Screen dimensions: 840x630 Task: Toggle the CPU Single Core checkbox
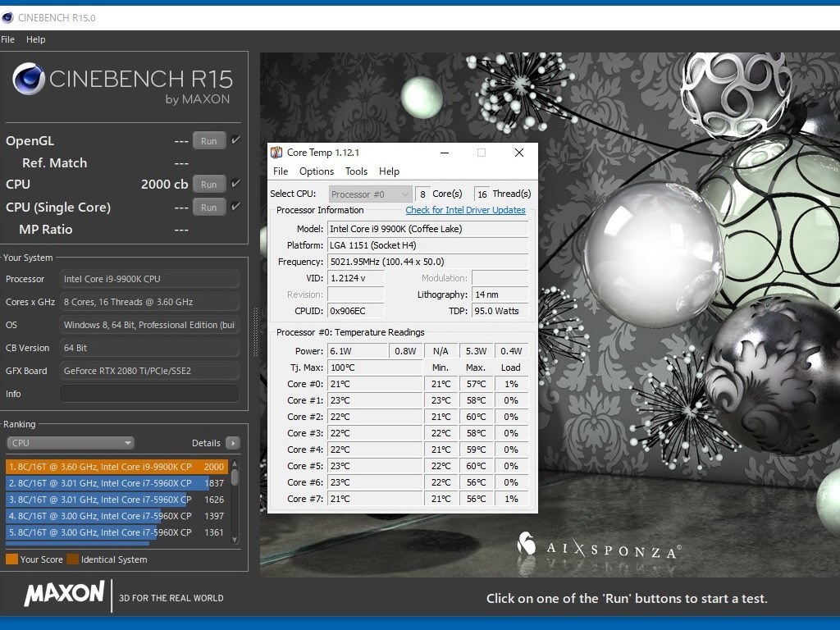pyautogui.click(x=235, y=207)
